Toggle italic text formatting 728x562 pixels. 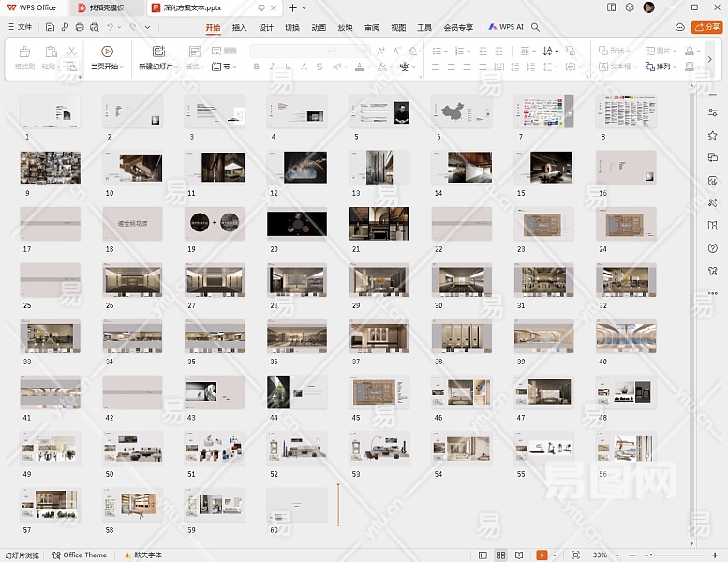274,67
